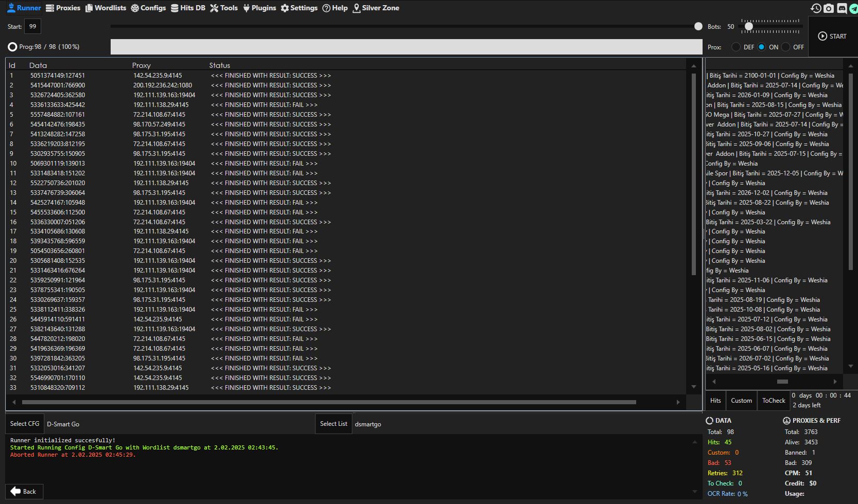Go to the Wordlists section

106,8
